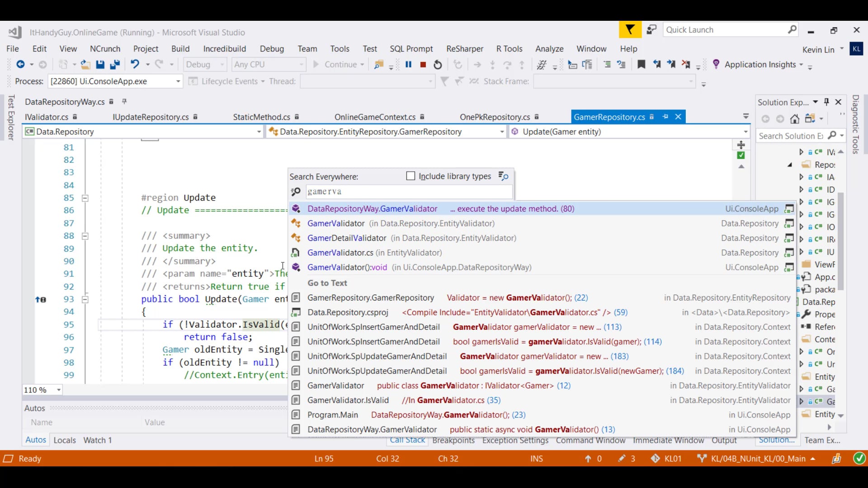Click the Save All toolbar icon
Viewport: 868px width, 488px height.
115,65
